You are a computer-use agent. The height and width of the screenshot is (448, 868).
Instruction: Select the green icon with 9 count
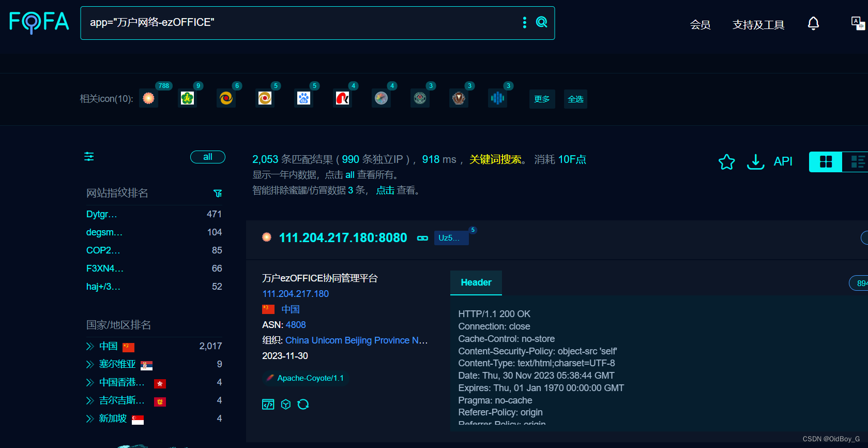click(x=187, y=98)
